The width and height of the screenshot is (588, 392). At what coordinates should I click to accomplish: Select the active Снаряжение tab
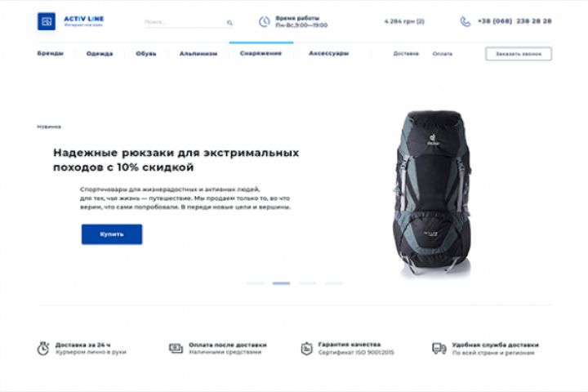pyautogui.click(x=261, y=53)
